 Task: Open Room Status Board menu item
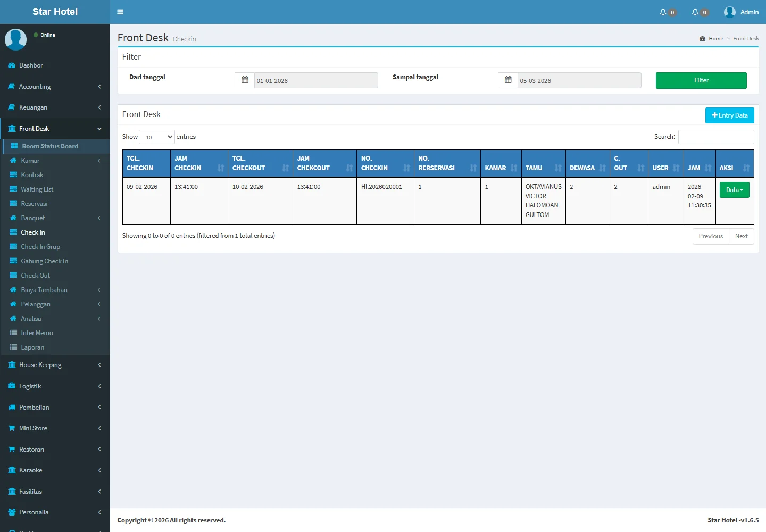pos(50,146)
